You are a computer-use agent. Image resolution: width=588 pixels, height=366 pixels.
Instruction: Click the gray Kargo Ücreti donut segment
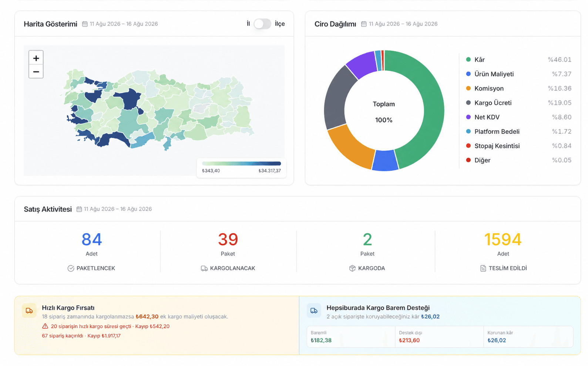[x=336, y=98]
